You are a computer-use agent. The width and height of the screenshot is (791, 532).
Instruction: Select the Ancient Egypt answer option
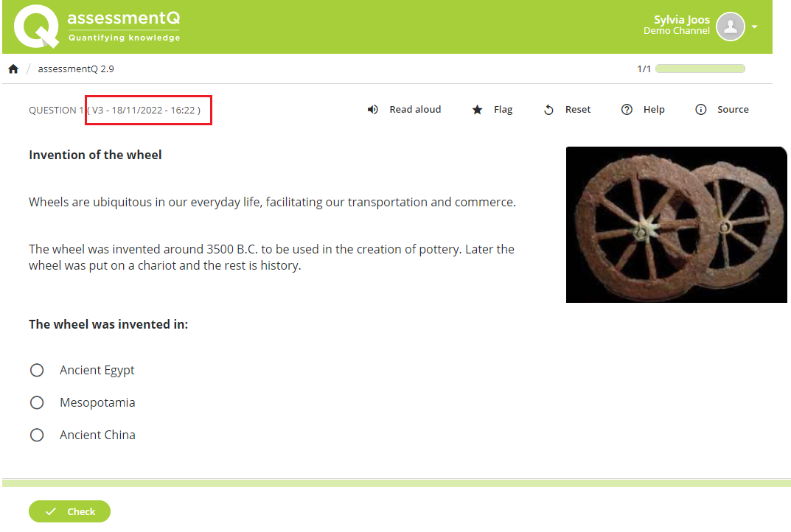click(x=37, y=370)
